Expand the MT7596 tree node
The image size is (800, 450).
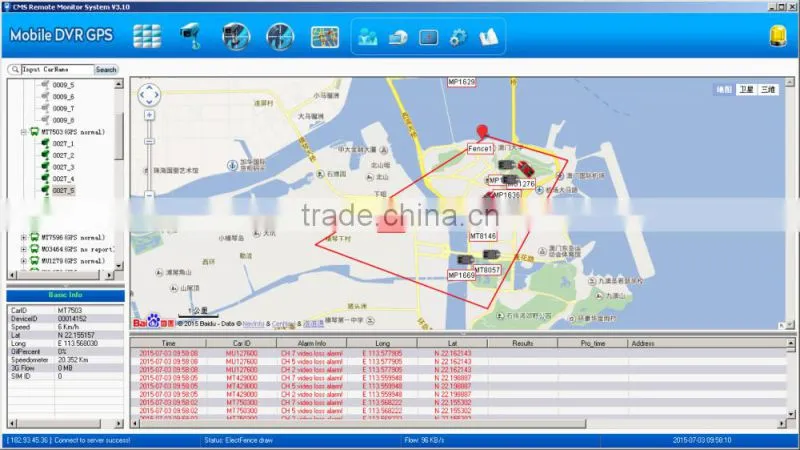tap(23, 237)
